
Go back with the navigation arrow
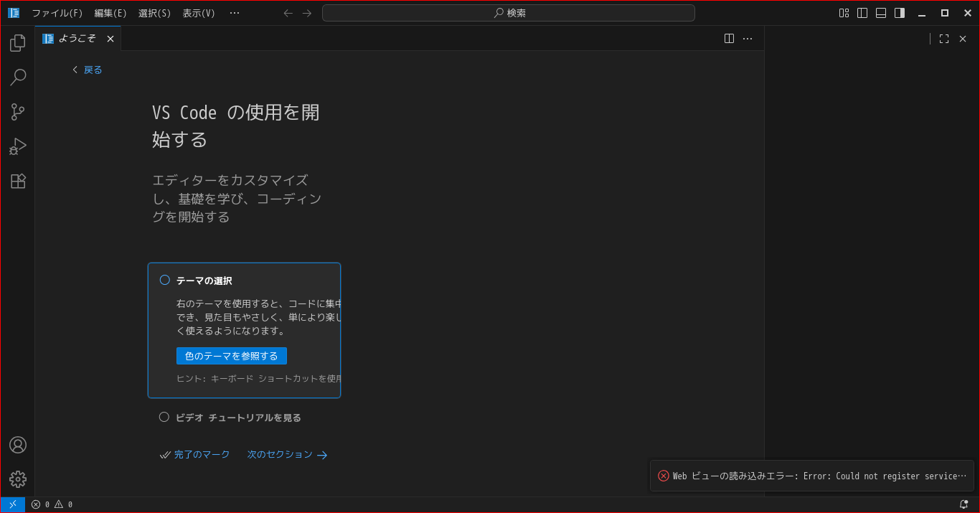288,13
